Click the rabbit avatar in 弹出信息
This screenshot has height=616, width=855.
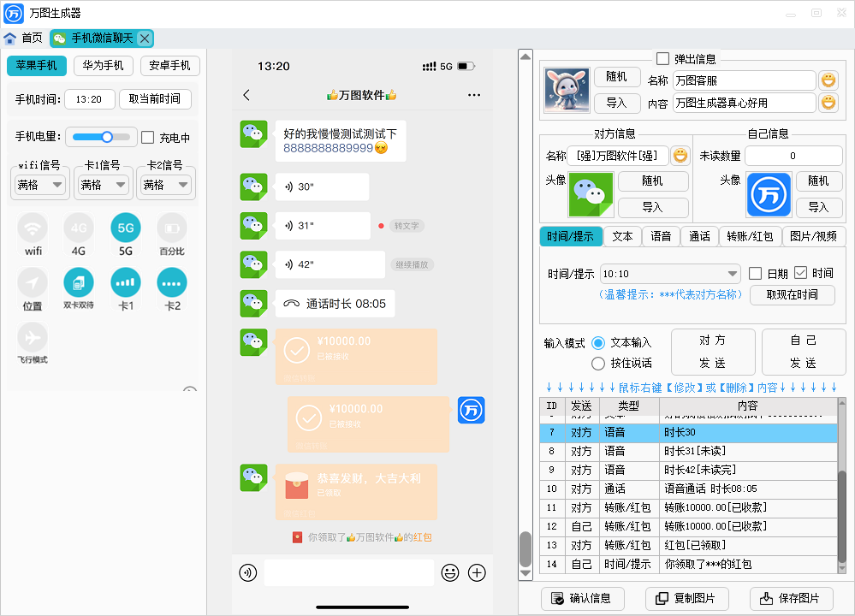pyautogui.click(x=567, y=90)
